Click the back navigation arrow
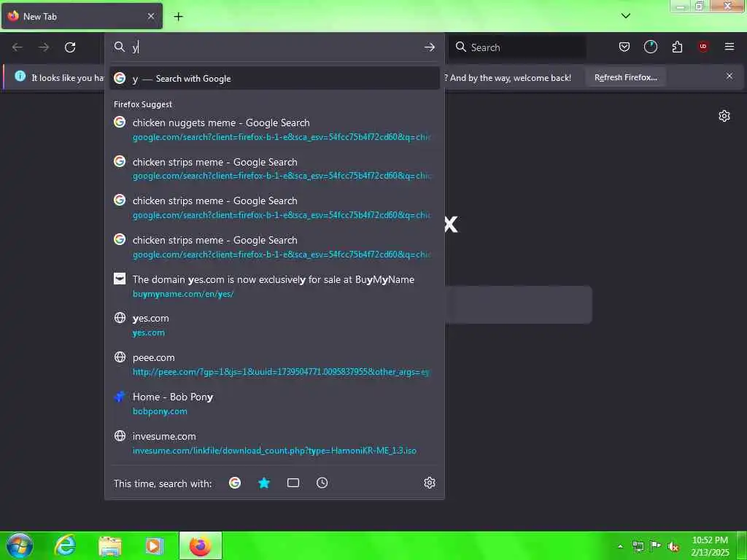The height and width of the screenshot is (560, 747). coord(18,47)
